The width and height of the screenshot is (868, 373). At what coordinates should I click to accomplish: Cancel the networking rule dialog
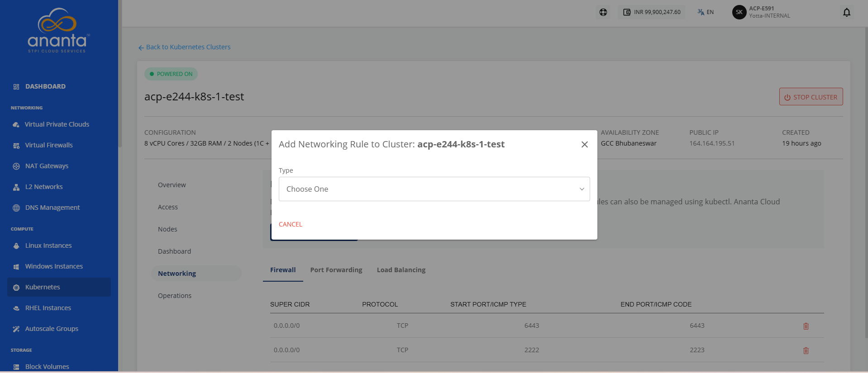tap(291, 224)
